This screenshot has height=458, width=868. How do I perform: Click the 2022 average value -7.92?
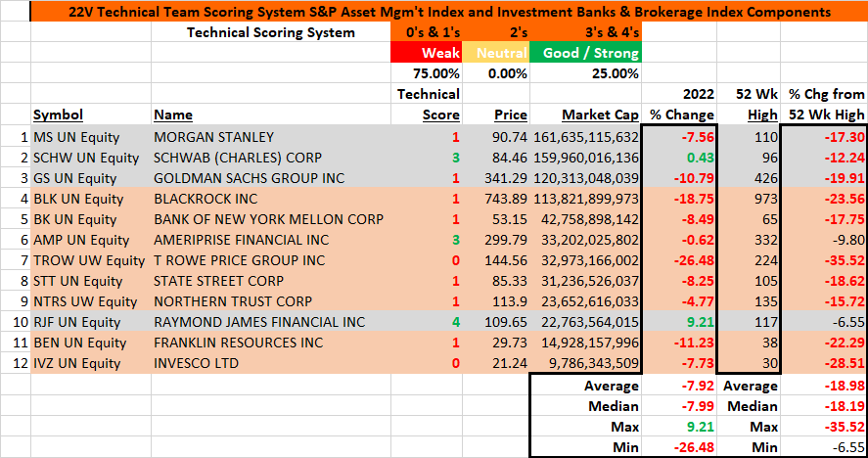click(x=679, y=386)
